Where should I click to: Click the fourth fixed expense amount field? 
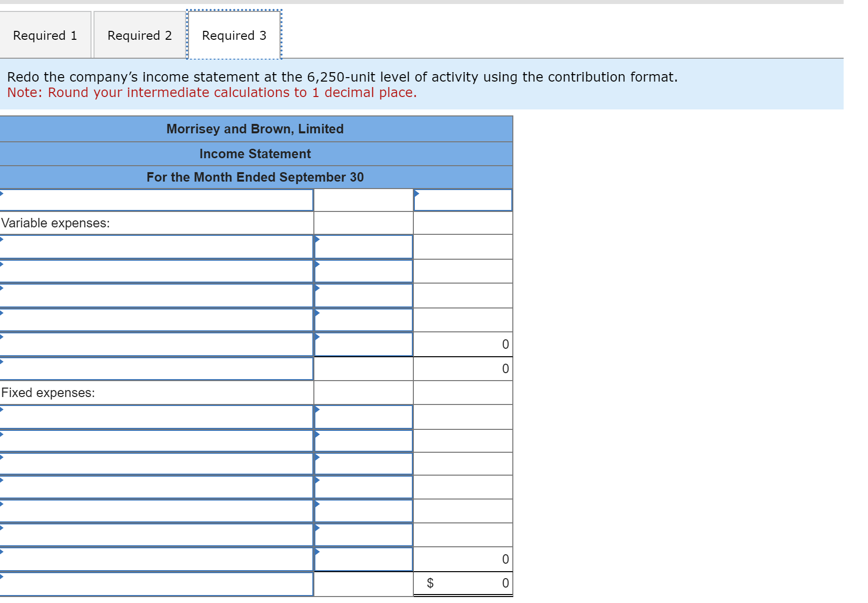click(x=364, y=487)
